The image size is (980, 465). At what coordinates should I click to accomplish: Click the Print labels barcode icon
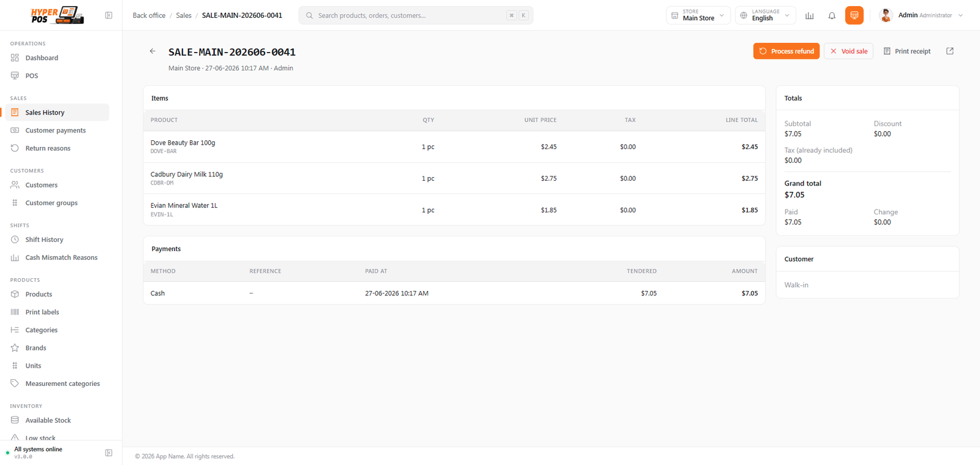[15, 312]
